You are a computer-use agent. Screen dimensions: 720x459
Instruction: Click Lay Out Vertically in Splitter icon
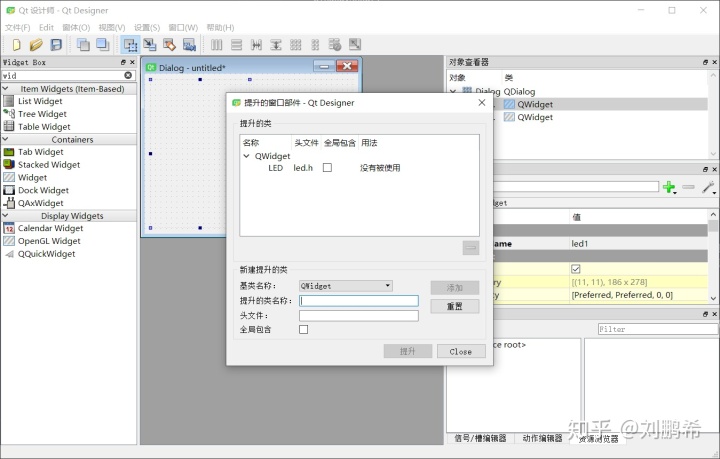[x=276, y=45]
